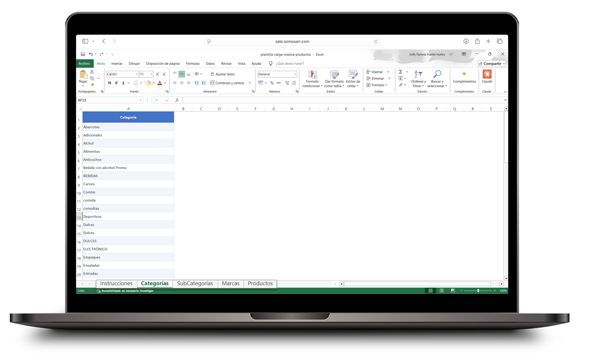Apply the red font color A
This screenshot has height=364, width=594.
[x=160, y=83]
